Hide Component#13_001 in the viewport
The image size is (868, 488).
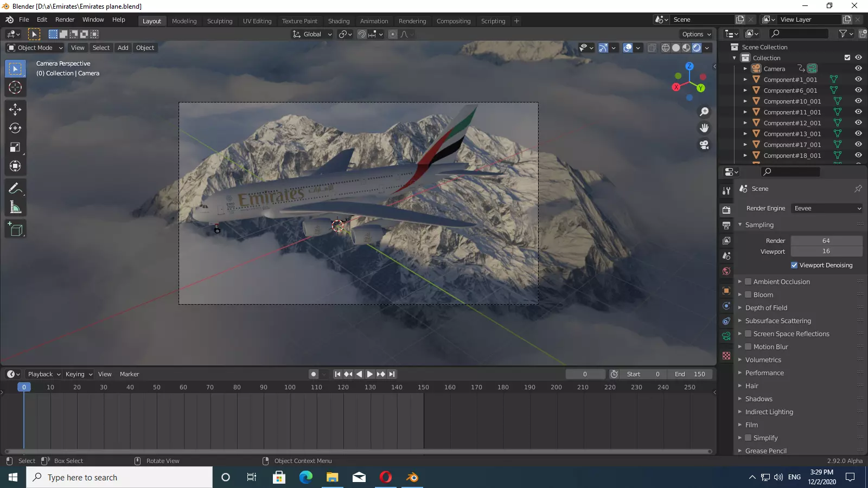point(858,134)
